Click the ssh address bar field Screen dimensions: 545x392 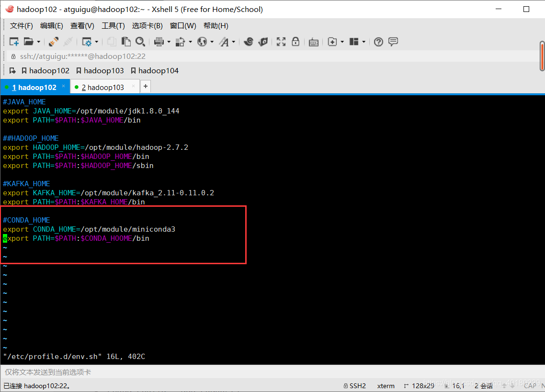(273, 56)
